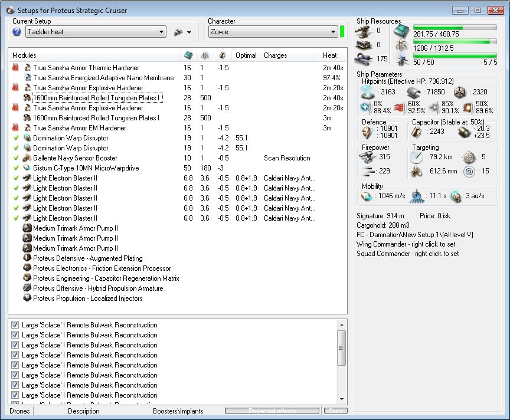Click the targeting range icon showing 79.2 km
Screen dimensions: 510x420
tap(416, 157)
